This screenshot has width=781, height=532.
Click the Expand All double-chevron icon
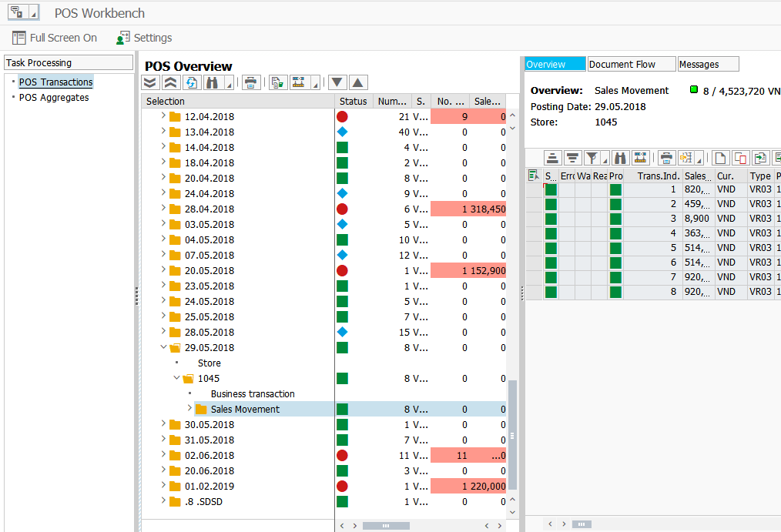[151, 82]
